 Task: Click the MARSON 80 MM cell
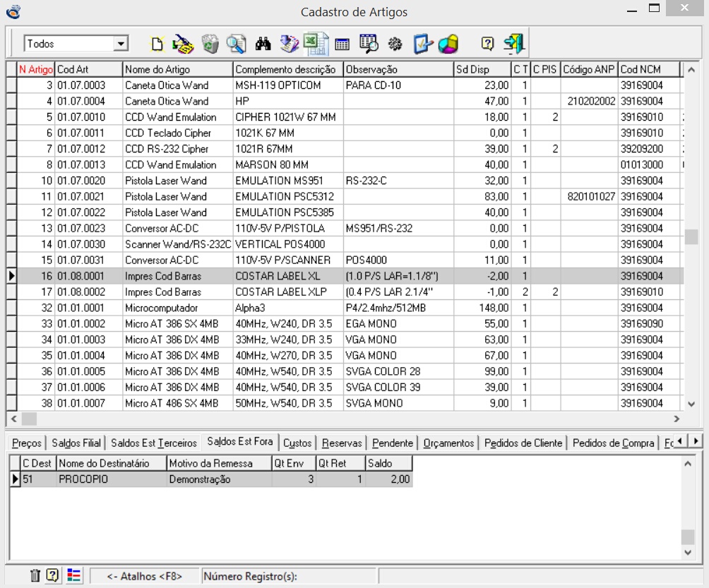(288, 165)
